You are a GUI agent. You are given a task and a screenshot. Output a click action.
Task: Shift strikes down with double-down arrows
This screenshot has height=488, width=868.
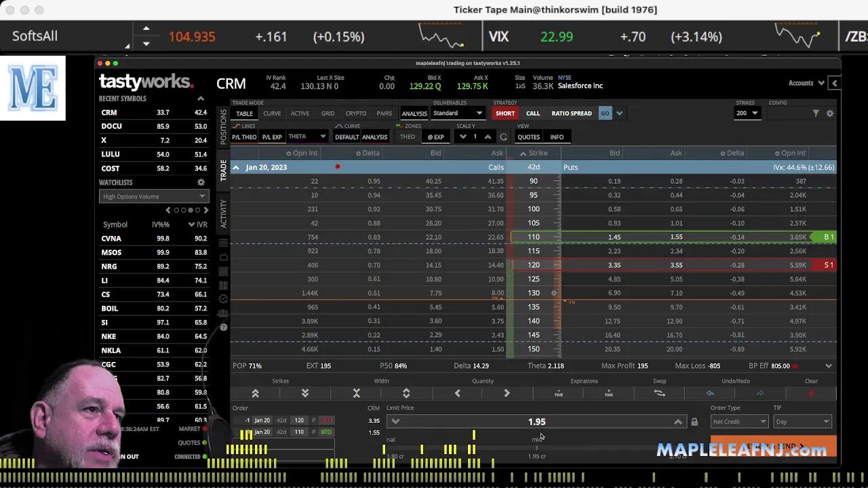(x=305, y=393)
